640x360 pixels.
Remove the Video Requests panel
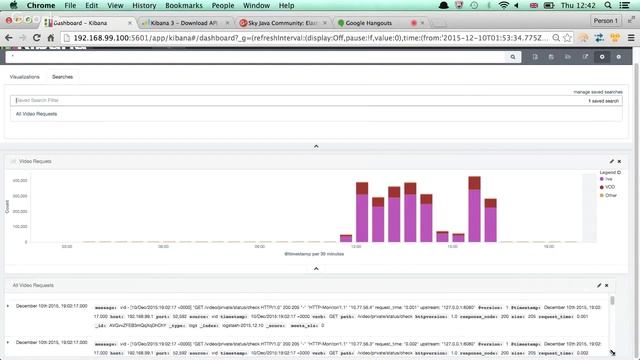coord(619,161)
